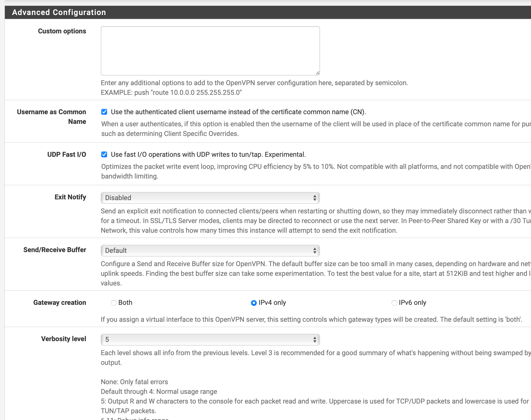
Task: Uncheck the Username as Common Name checkbox
Action: pyautogui.click(x=104, y=112)
